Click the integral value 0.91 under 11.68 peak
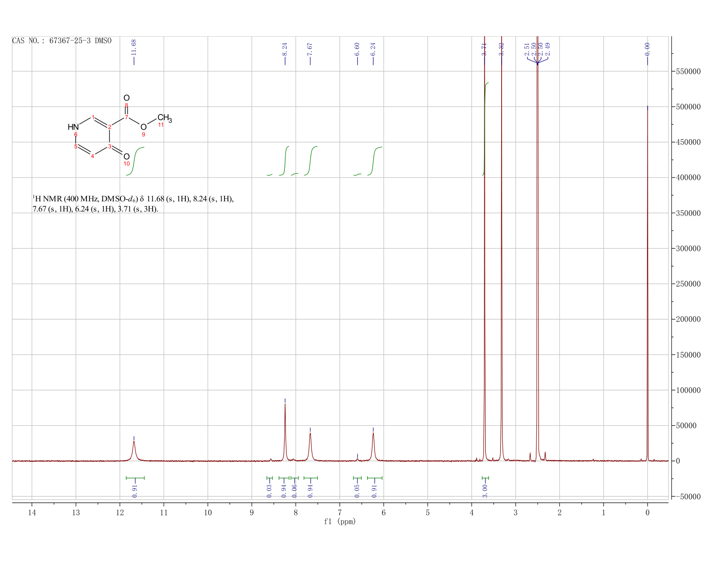728x563 pixels. pos(135,490)
